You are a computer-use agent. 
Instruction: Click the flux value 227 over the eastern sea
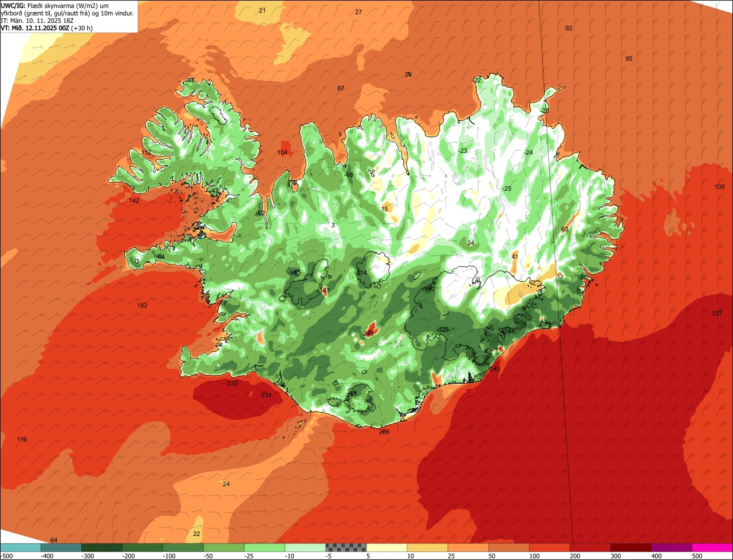click(x=717, y=313)
